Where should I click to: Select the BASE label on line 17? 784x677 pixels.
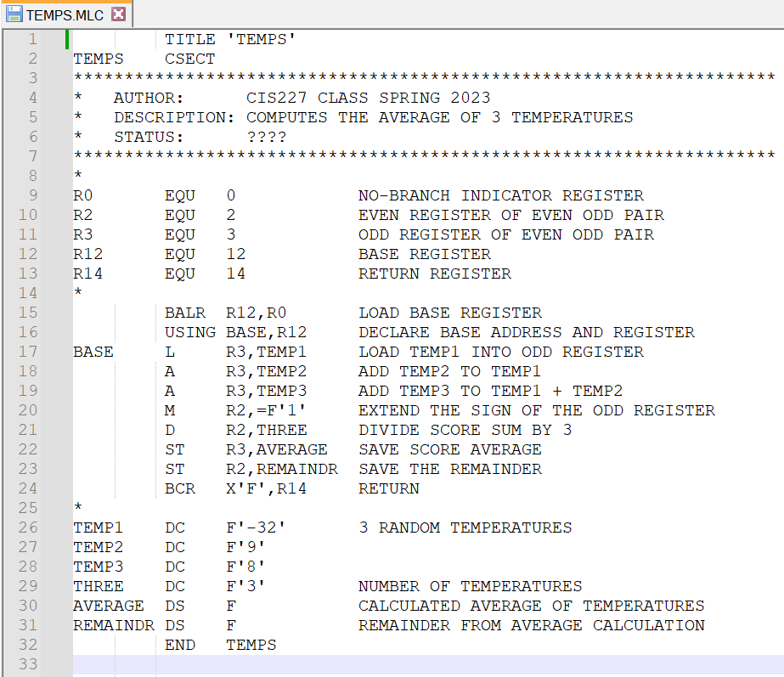click(x=92, y=351)
